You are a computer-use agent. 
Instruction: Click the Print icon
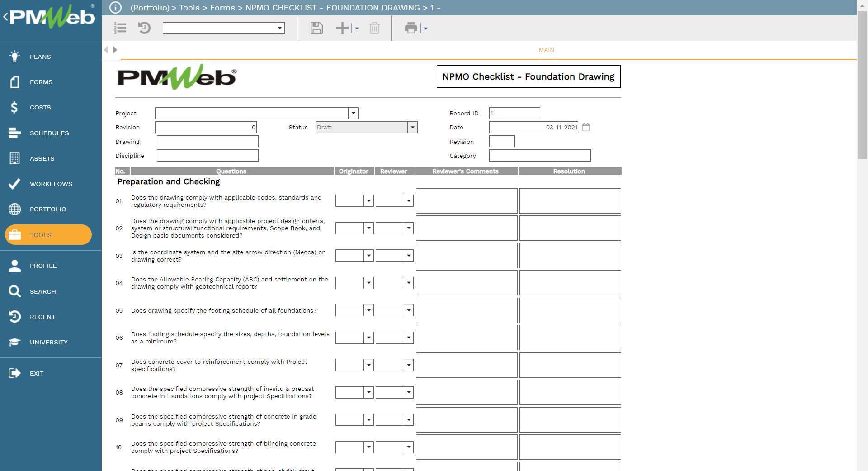pyautogui.click(x=411, y=28)
